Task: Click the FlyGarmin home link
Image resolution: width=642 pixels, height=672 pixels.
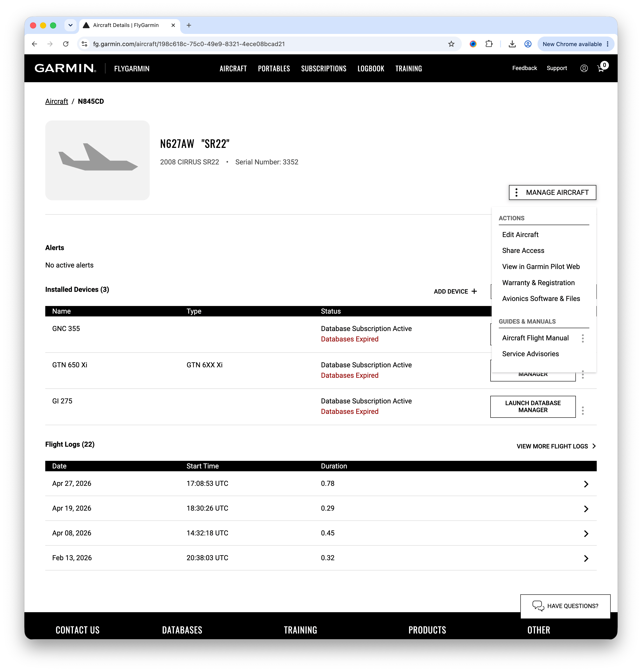Action: click(x=132, y=69)
